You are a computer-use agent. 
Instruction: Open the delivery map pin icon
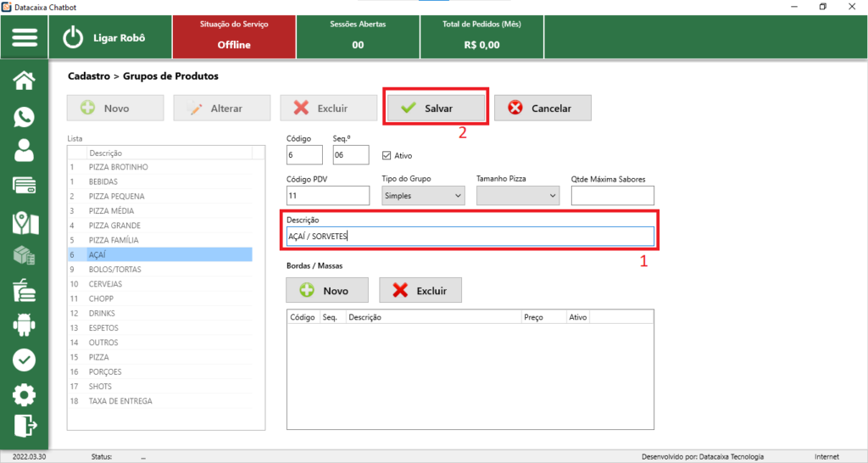[25, 222]
